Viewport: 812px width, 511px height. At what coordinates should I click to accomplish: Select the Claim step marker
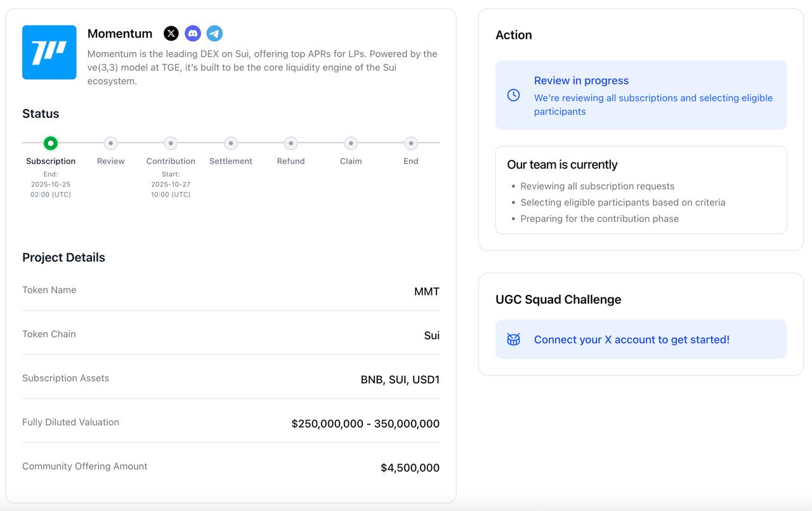[x=351, y=143]
